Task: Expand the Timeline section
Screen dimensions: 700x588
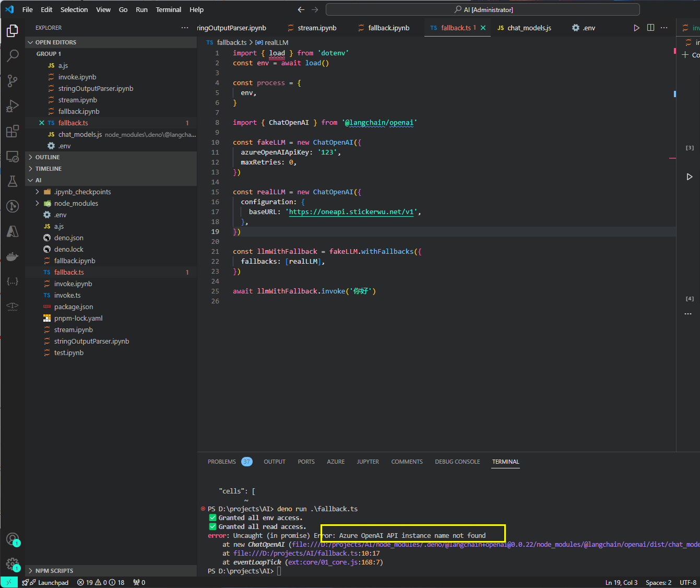Action: pyautogui.click(x=111, y=169)
